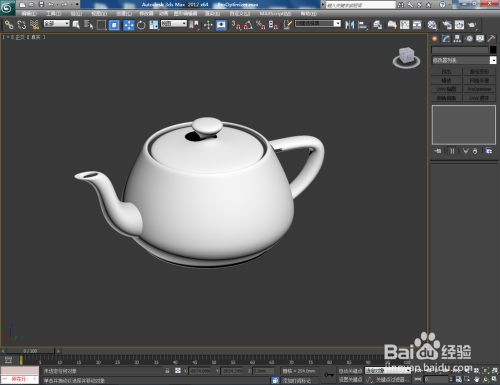The width and height of the screenshot is (500, 385).
Task: Activate the Select Object tool
Action: [76, 25]
